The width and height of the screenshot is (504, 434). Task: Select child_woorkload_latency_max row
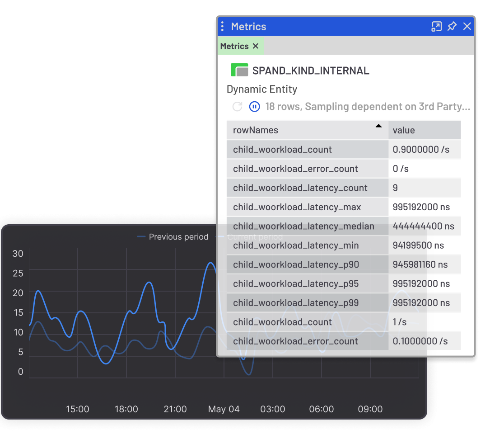(x=297, y=207)
